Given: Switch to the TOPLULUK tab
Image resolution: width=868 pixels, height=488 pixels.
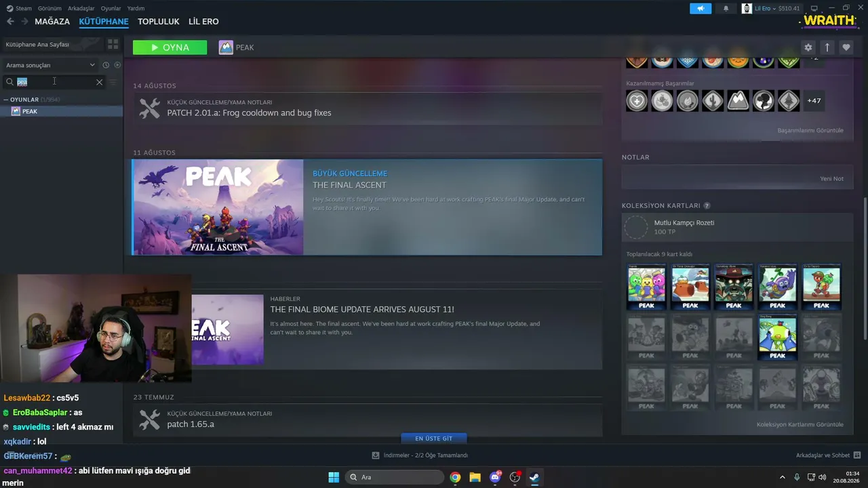Looking at the screenshot, I should tap(159, 22).
